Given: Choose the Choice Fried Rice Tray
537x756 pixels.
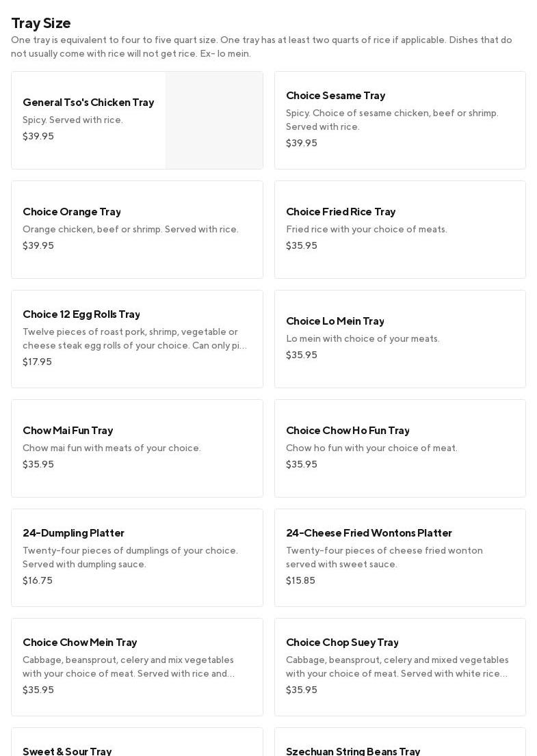Looking at the screenshot, I should [400, 230].
